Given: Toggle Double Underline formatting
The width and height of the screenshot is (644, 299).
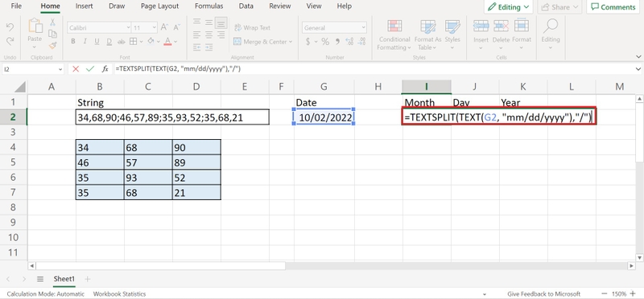Looking at the screenshot, I should click(x=109, y=42).
